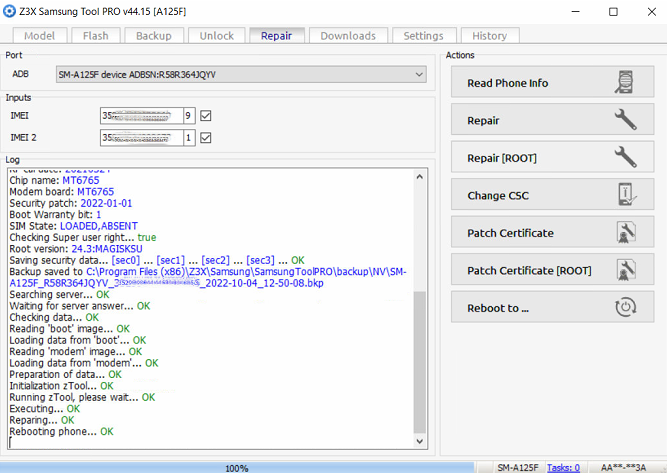Viewport: 667px width, 473px height.
Task: Click the Patch Certificate stamp icon
Action: pyautogui.click(x=625, y=233)
